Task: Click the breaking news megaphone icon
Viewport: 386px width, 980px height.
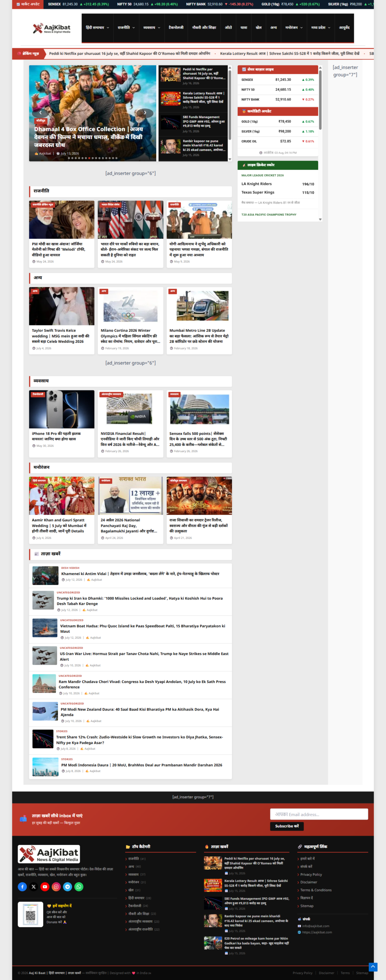Action: tap(19, 54)
